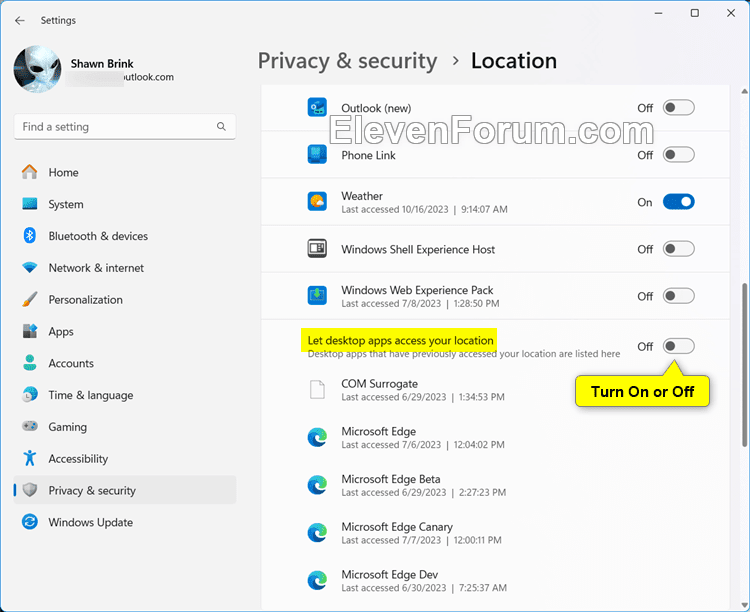Select the Privacy & security label
Viewport: 750px width, 612px height.
pos(92,491)
